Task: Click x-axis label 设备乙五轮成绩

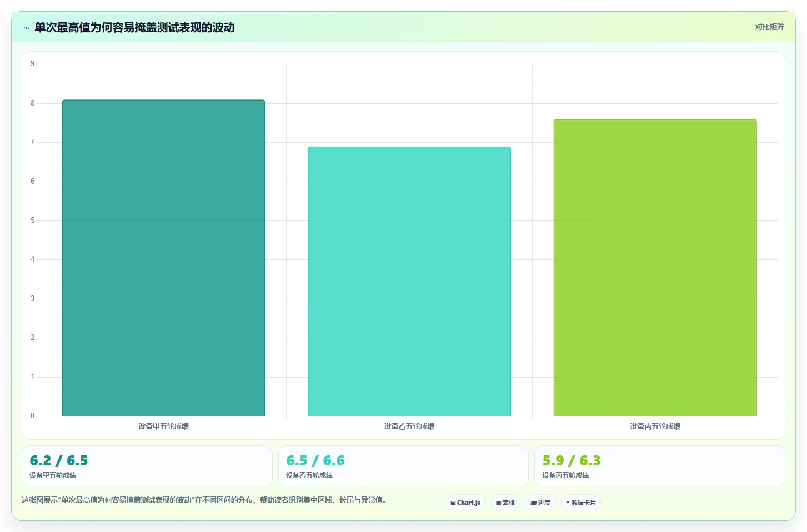Action: 409,426
